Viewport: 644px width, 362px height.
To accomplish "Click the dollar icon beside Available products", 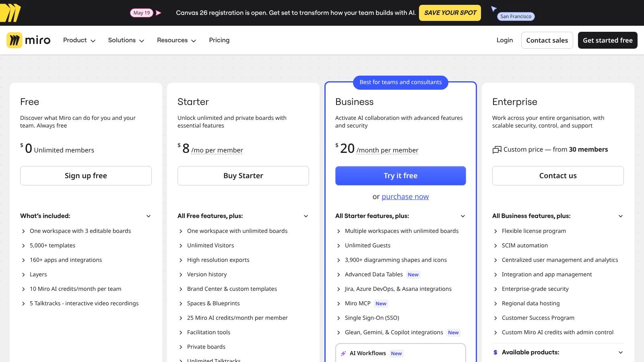I will tap(495, 352).
